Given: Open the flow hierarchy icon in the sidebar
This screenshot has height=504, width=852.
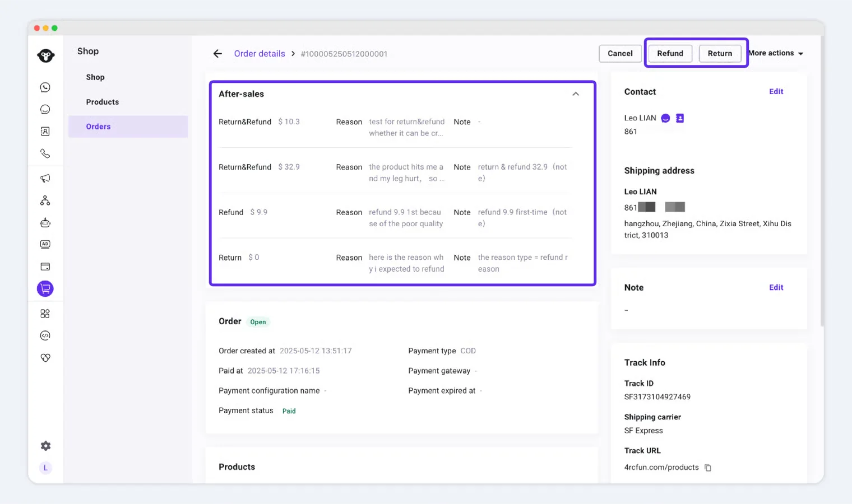Looking at the screenshot, I should (x=45, y=200).
